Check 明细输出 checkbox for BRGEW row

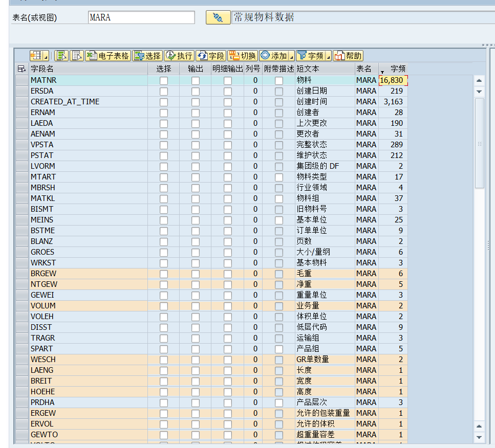tap(228, 274)
